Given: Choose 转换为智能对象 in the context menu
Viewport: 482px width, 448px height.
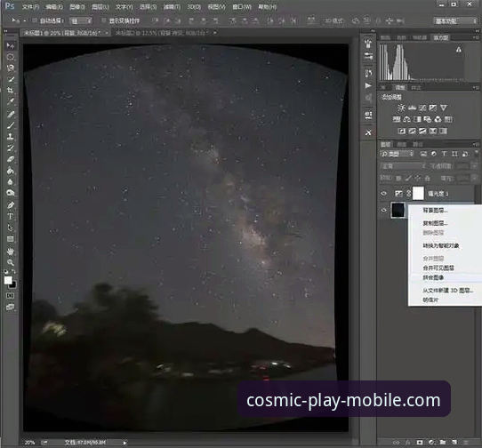Looking at the screenshot, I should pyautogui.click(x=441, y=245).
